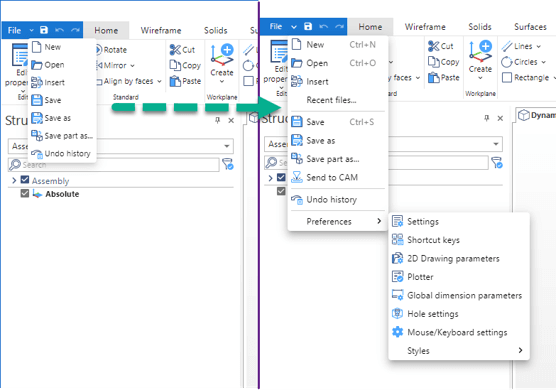Click the Create workplane icon in the right window

click(x=480, y=52)
